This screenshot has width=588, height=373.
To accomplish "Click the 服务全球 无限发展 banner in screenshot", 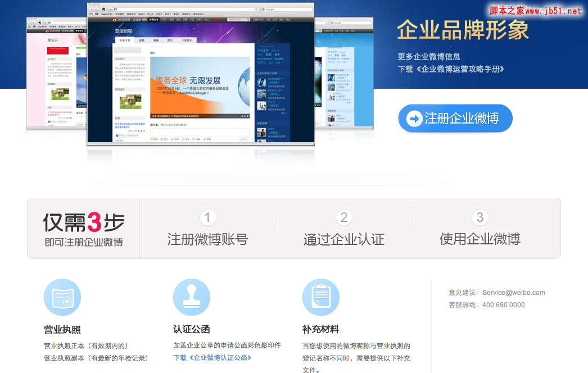I will [x=200, y=88].
